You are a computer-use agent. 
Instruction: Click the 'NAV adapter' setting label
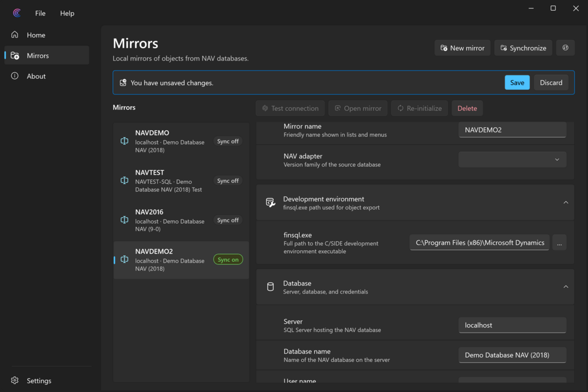[302, 156]
